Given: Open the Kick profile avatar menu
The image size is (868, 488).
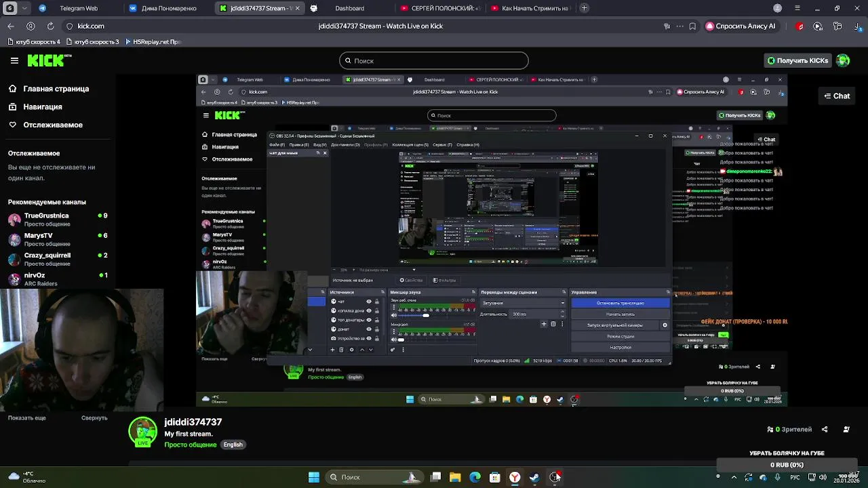Looking at the screenshot, I should pyautogui.click(x=843, y=60).
